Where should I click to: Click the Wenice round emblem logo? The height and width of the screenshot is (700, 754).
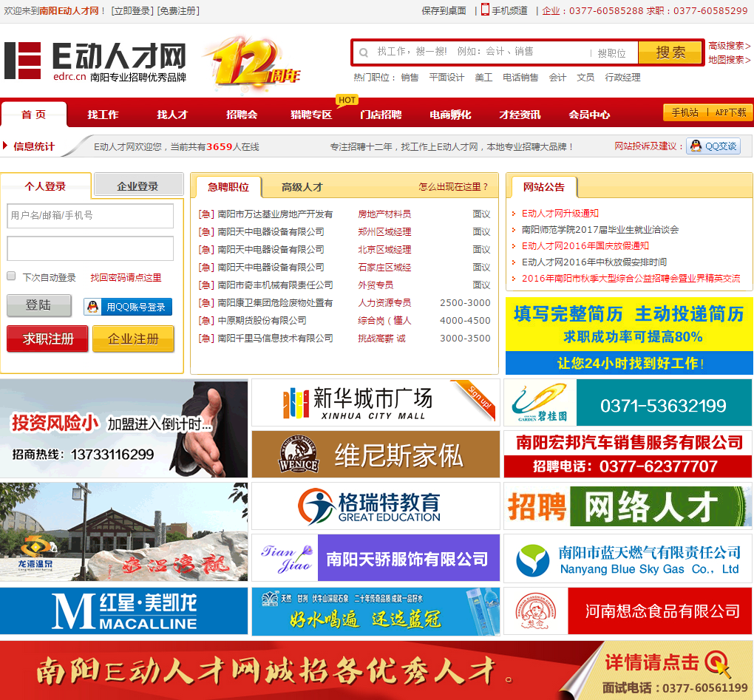point(299,455)
